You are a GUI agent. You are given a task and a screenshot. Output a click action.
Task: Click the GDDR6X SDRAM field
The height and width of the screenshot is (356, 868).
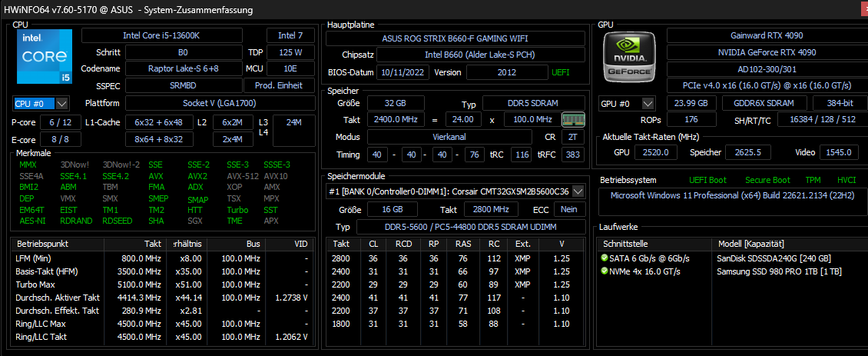pyautogui.click(x=766, y=103)
